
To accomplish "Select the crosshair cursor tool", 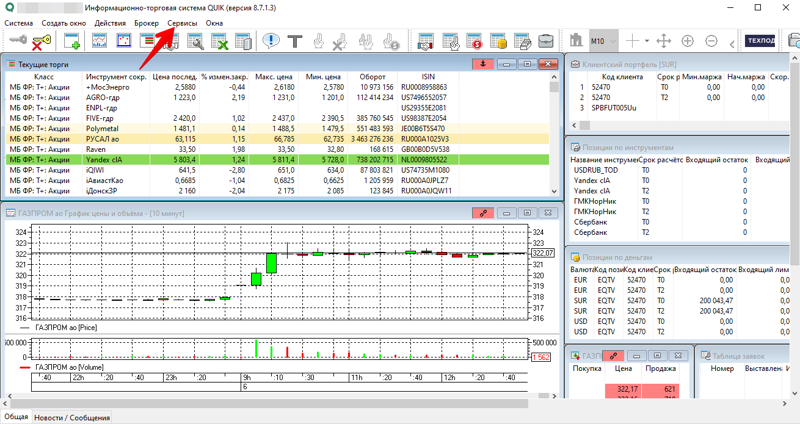I will 632,41.
